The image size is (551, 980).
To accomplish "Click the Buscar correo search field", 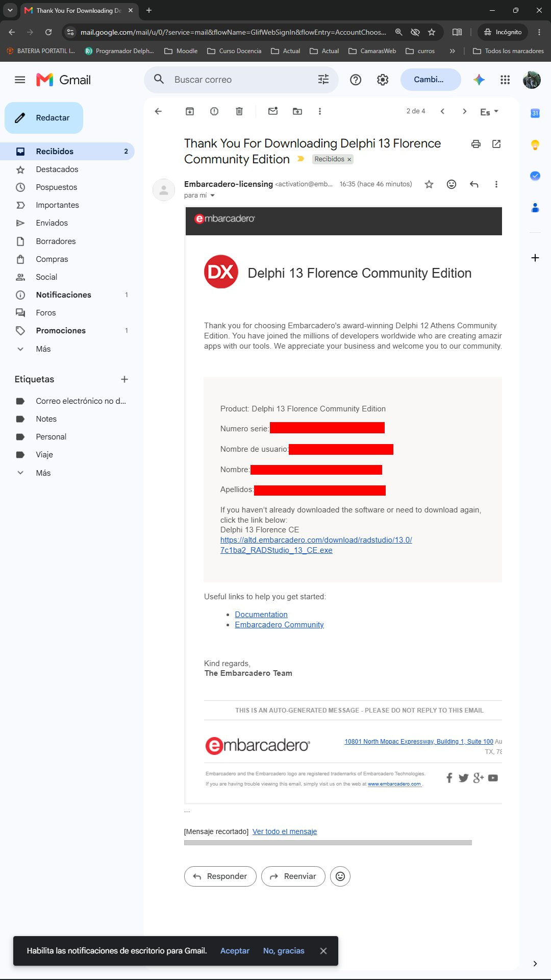I will 241,80.
